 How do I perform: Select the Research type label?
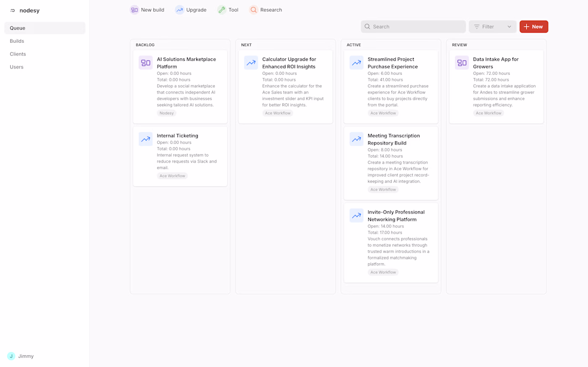271,10
